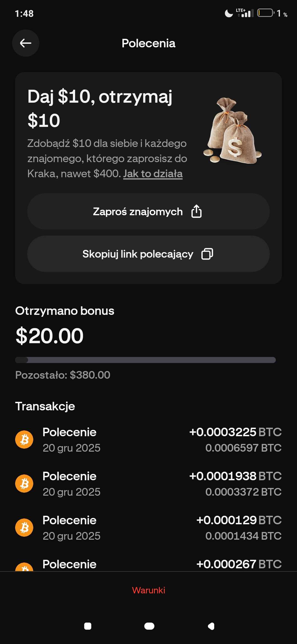Open the Polecenie transaction of +0.000129 BTC
The width and height of the screenshot is (297, 644).
148,528
